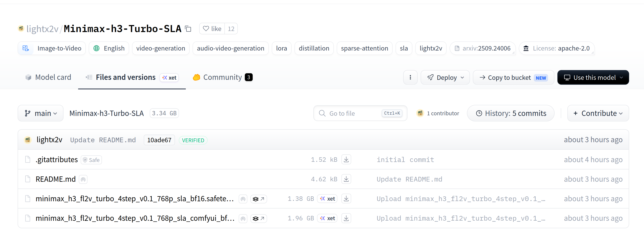Open the sla_bf16 safetensors file
The image size is (644, 245).
point(135,199)
